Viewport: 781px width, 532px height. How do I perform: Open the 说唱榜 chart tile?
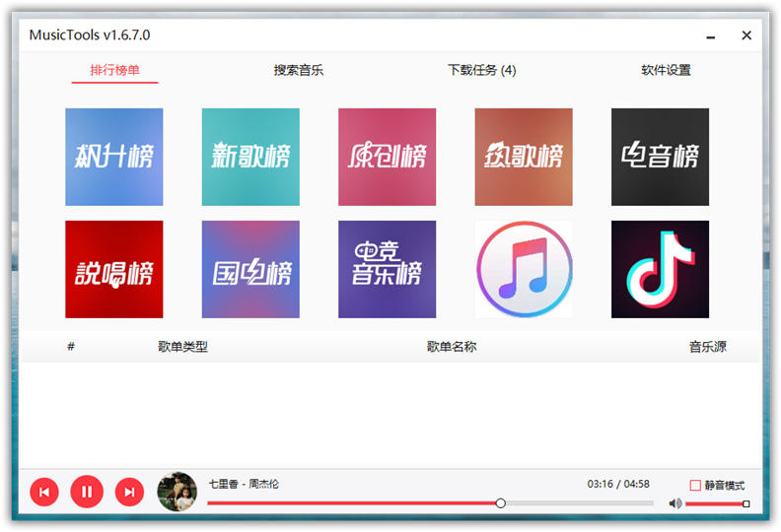tap(114, 269)
